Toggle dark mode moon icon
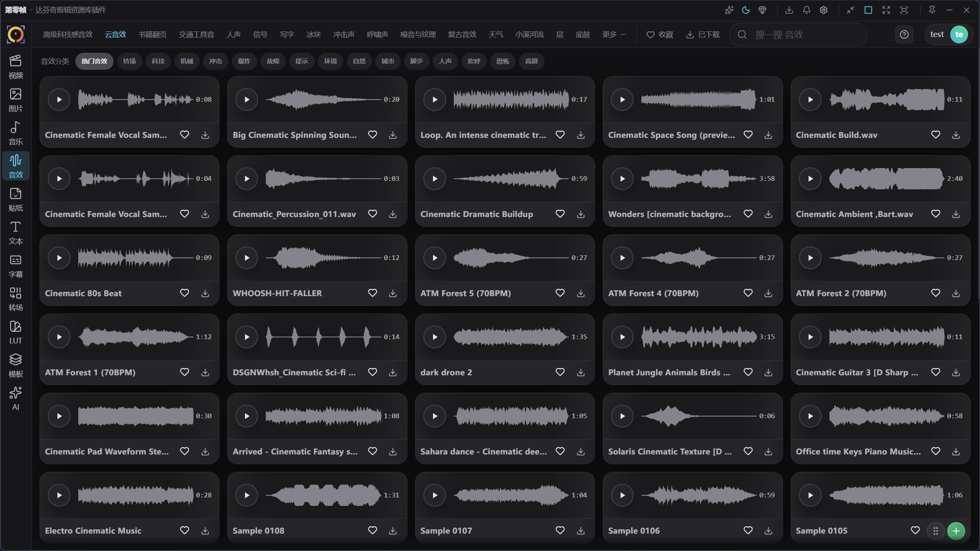The width and height of the screenshot is (980, 551). (x=746, y=10)
